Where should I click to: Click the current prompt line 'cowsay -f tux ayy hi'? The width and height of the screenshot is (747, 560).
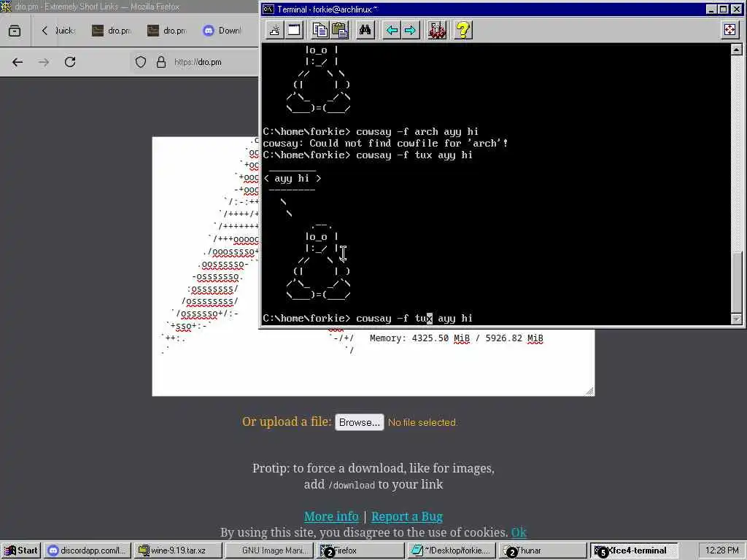368,318
